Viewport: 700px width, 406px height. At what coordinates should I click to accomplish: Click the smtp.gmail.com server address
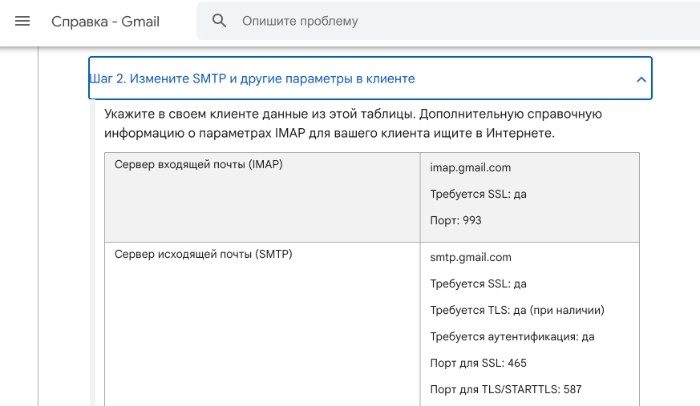tap(471, 257)
